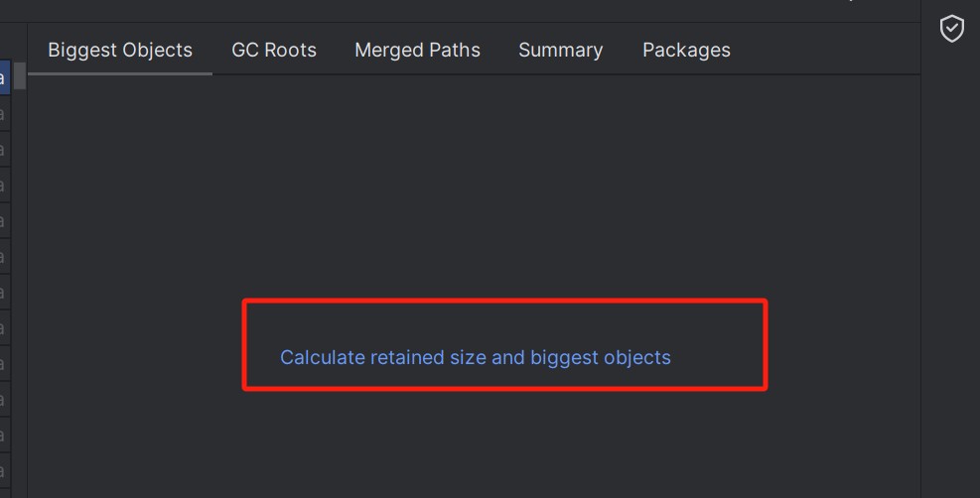Open the GC Roots tab

274,50
